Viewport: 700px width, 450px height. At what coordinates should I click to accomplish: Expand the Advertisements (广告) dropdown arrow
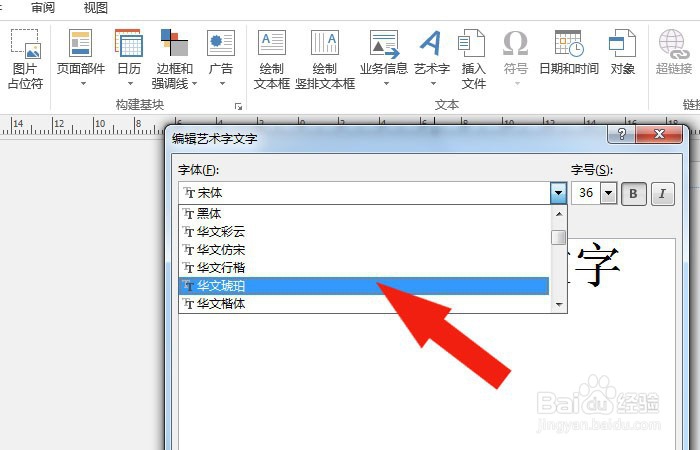(x=222, y=84)
